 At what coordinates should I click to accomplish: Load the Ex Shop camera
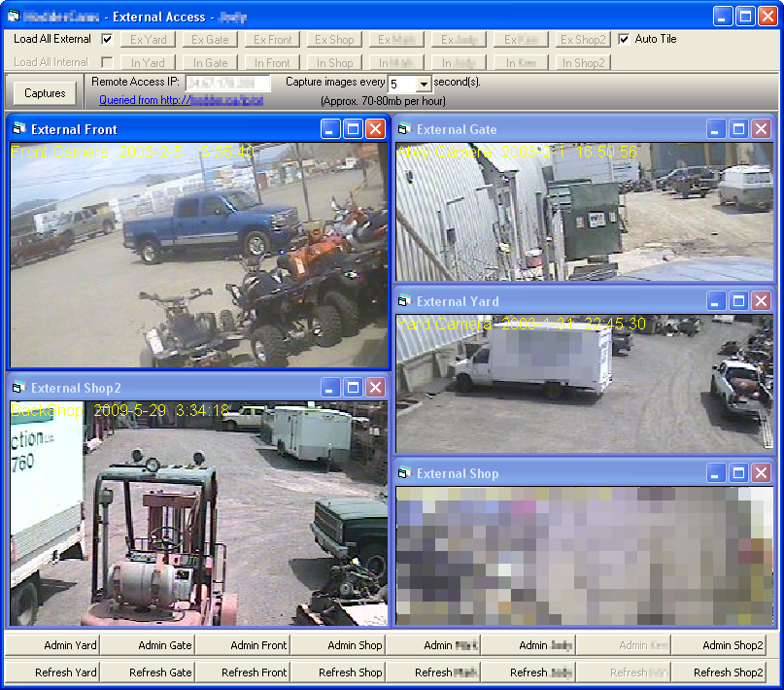tap(334, 40)
